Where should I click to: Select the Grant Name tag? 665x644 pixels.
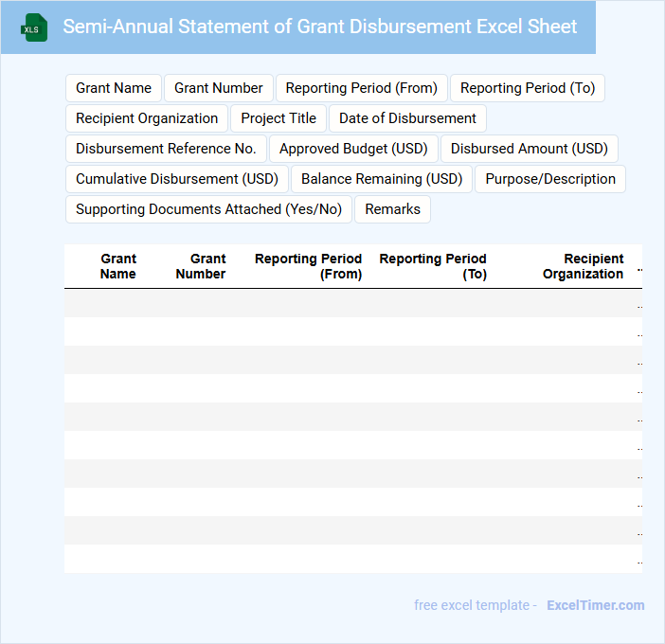pyautogui.click(x=114, y=88)
